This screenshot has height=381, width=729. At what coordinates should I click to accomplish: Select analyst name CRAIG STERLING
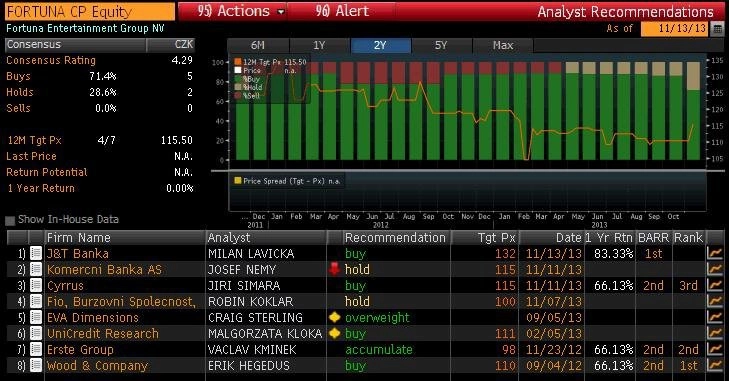point(255,318)
